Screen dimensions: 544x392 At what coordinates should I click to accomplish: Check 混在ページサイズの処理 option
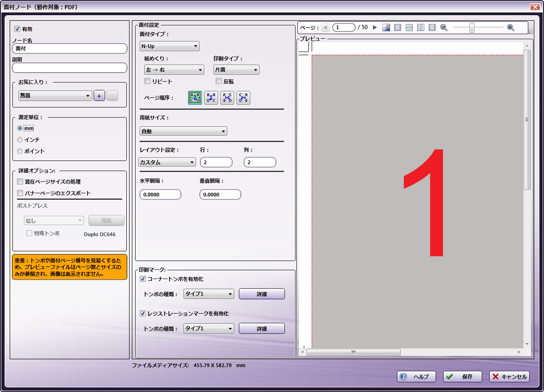20,182
